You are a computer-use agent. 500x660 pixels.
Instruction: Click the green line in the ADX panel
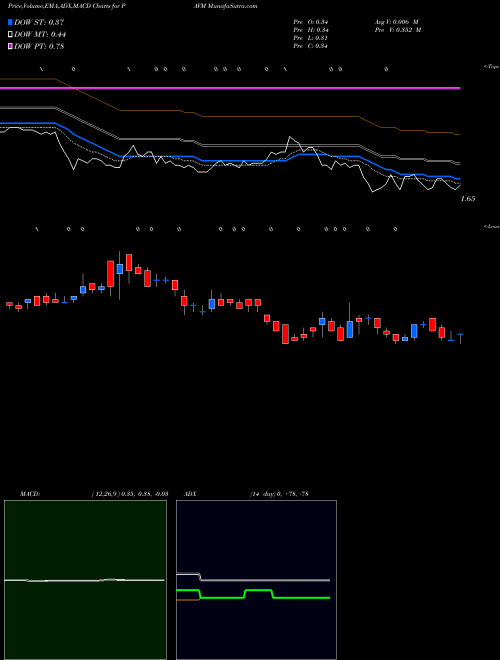253,594
